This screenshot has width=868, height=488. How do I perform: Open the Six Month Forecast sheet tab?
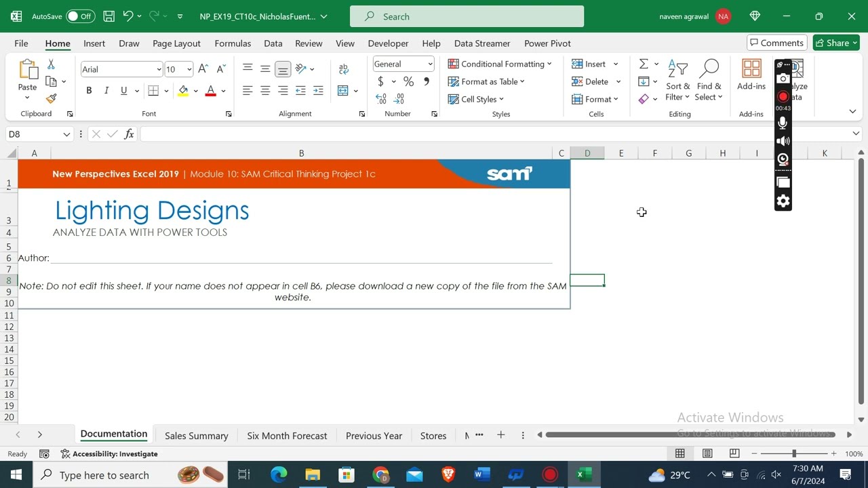[x=287, y=436]
